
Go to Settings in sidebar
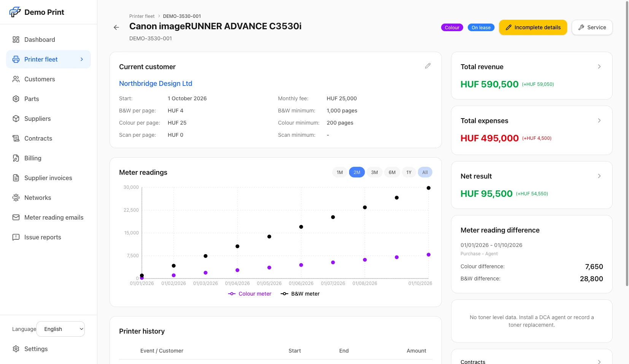point(48,349)
